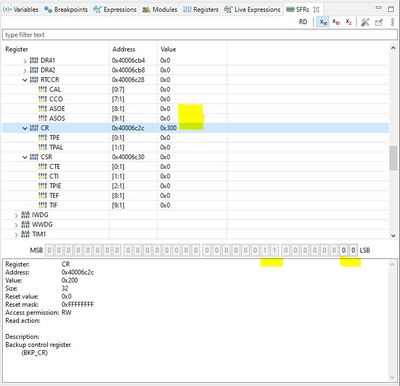400x386 pixels.
Task: Click the CTI bitfield icon
Action: [42, 176]
